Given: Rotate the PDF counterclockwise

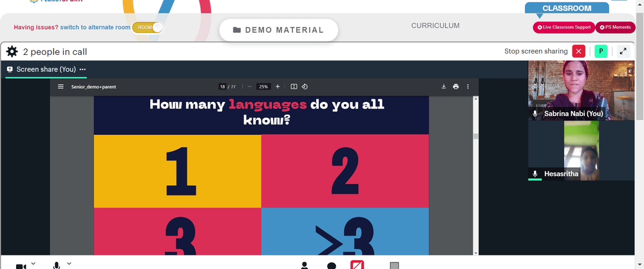Looking at the screenshot, I should [x=305, y=86].
